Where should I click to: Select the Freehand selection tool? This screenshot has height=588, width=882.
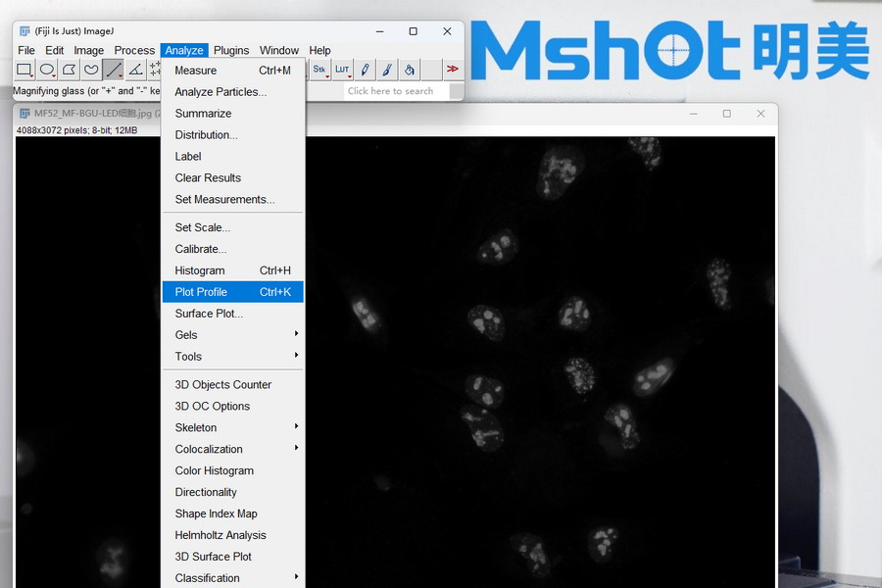point(91,70)
